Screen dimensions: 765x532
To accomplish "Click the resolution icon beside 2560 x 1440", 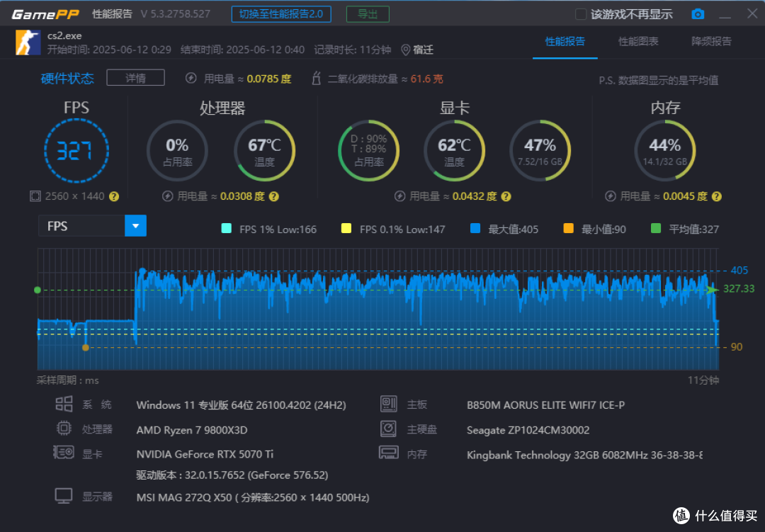I will [35, 196].
